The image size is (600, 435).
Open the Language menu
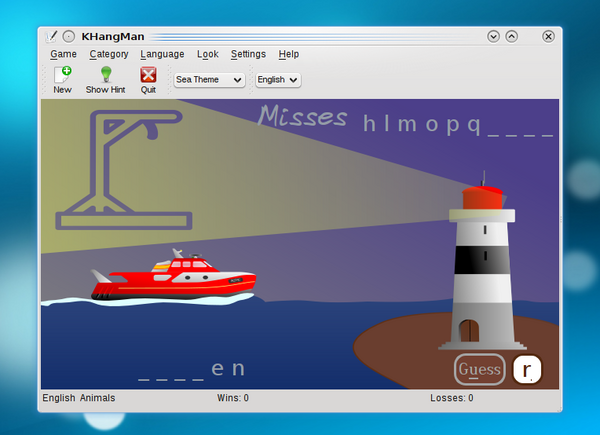coord(162,54)
